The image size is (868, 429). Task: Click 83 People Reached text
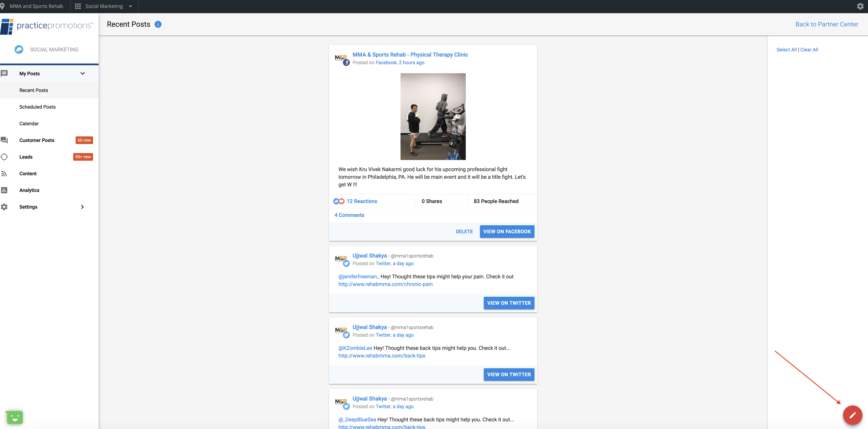pos(496,201)
